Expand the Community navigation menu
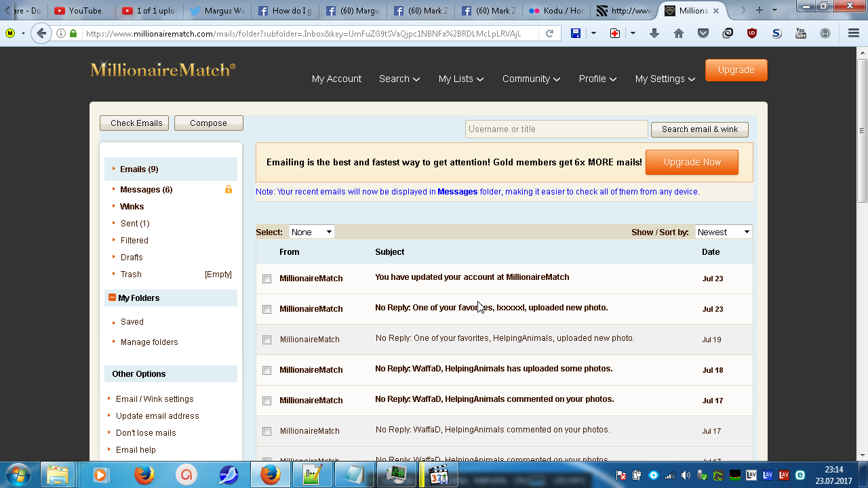Image resolution: width=868 pixels, height=488 pixels. pyautogui.click(x=532, y=79)
